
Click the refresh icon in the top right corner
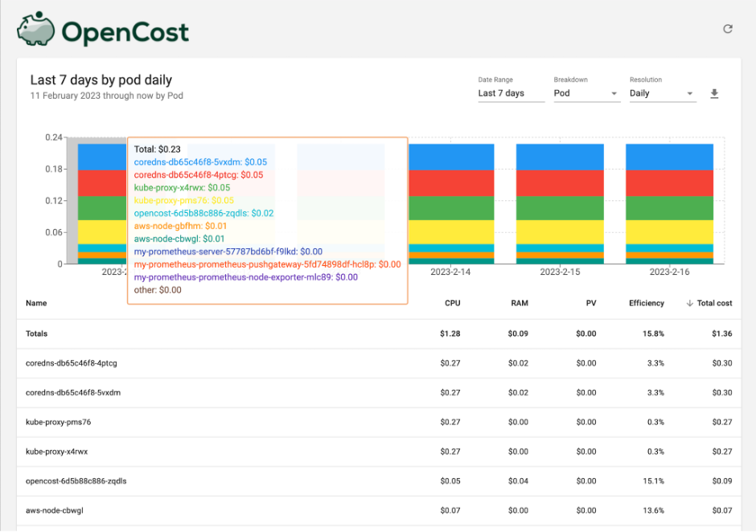728,28
